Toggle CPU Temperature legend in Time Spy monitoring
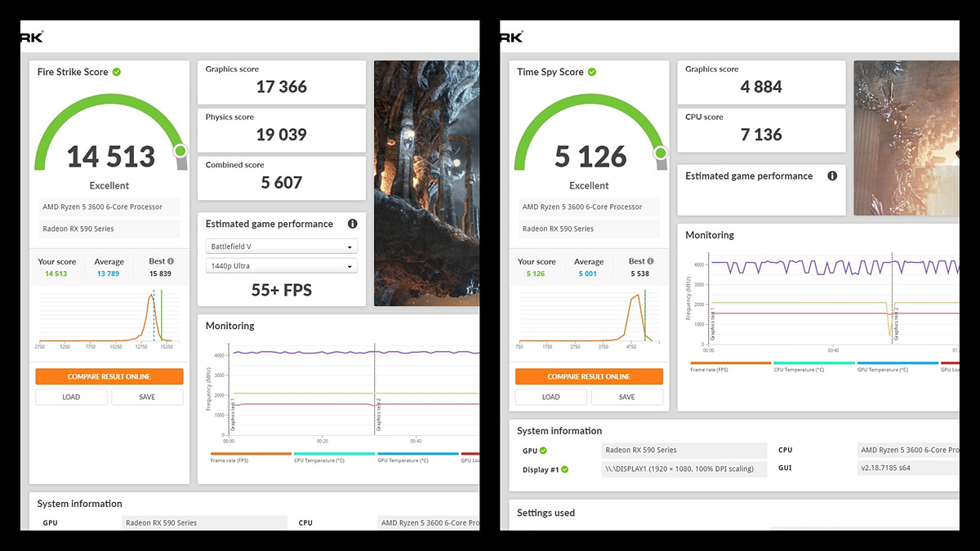980x551 pixels. coord(814,367)
